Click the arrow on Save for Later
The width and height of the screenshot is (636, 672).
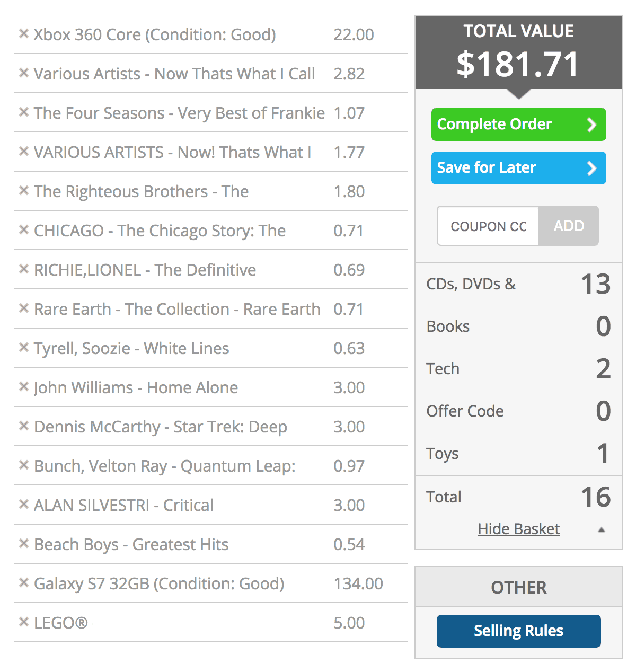[x=592, y=168]
